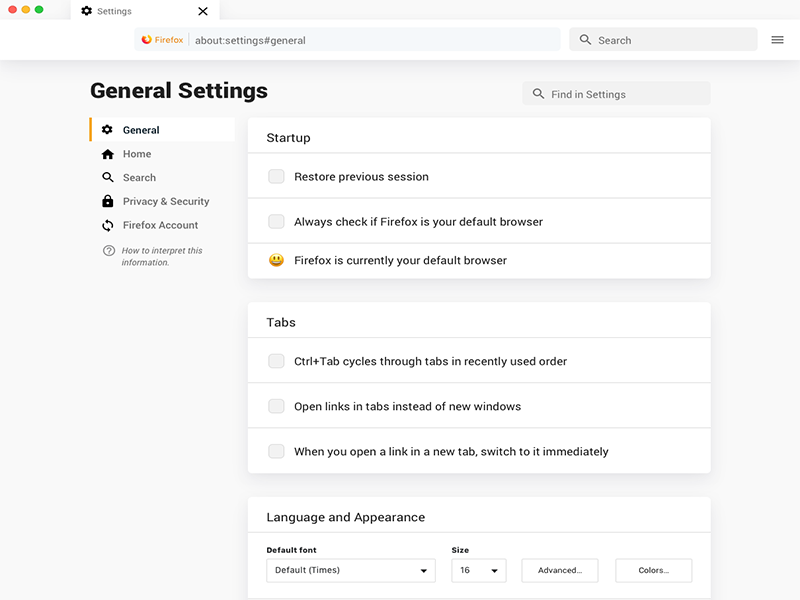The height and width of the screenshot is (600, 800).
Task: Click Language and Appearance heading
Action: (x=345, y=517)
